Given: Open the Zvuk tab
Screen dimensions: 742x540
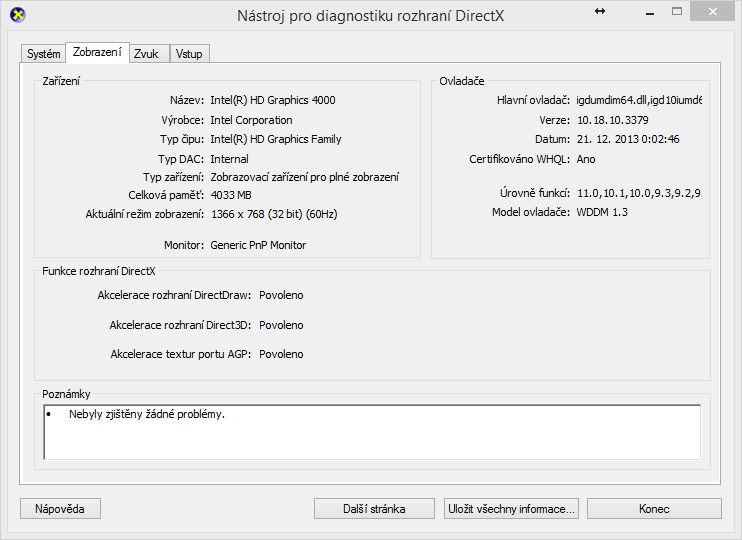Looking at the screenshot, I should (x=147, y=54).
